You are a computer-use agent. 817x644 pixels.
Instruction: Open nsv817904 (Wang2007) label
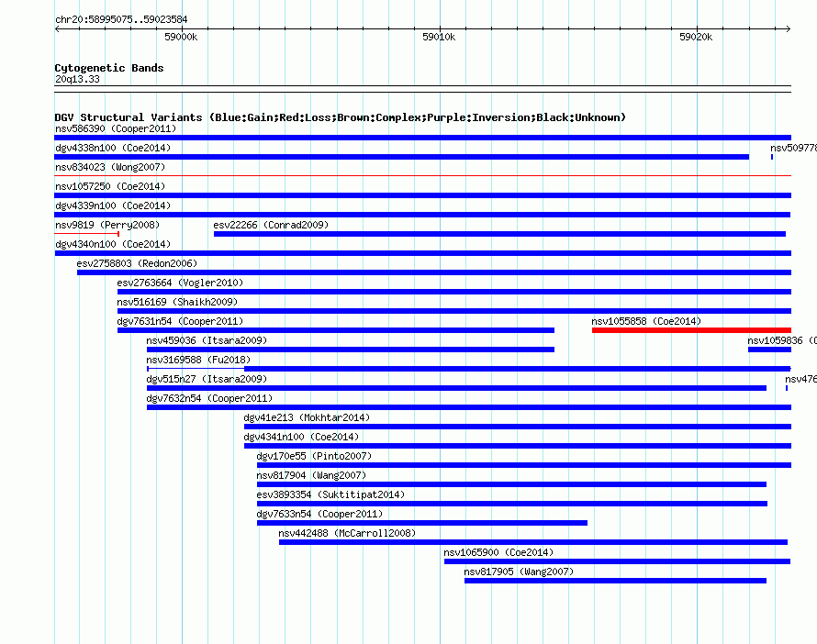[311, 475]
